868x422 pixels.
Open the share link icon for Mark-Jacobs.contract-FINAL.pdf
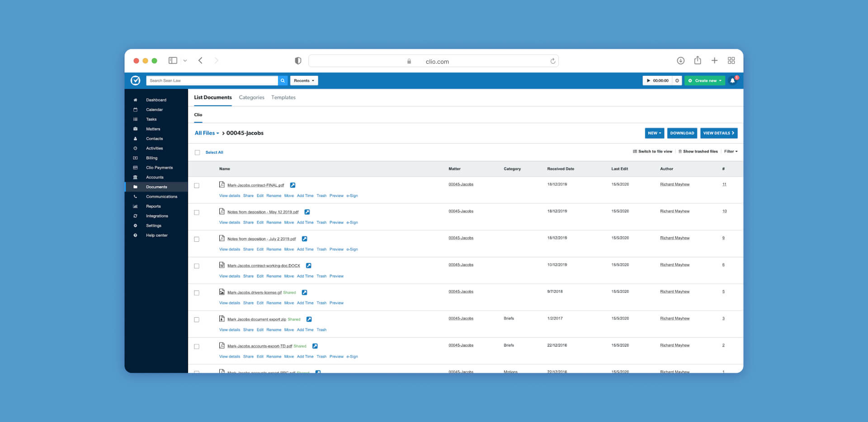[x=292, y=185]
